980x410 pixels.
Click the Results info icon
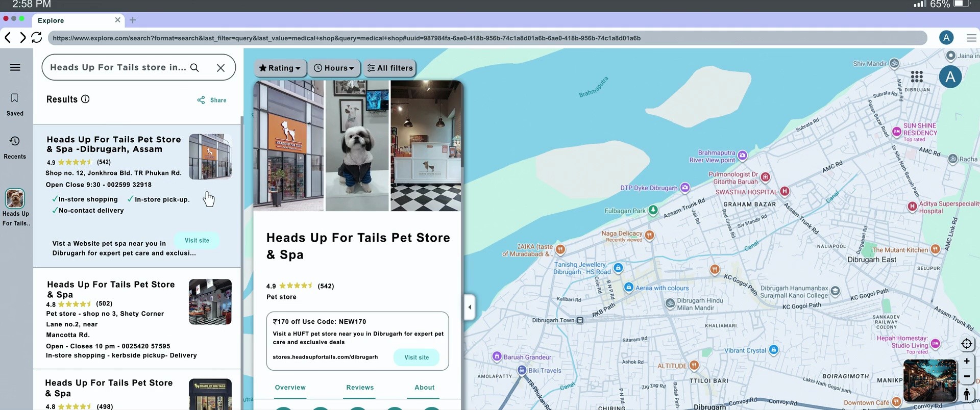(85, 99)
